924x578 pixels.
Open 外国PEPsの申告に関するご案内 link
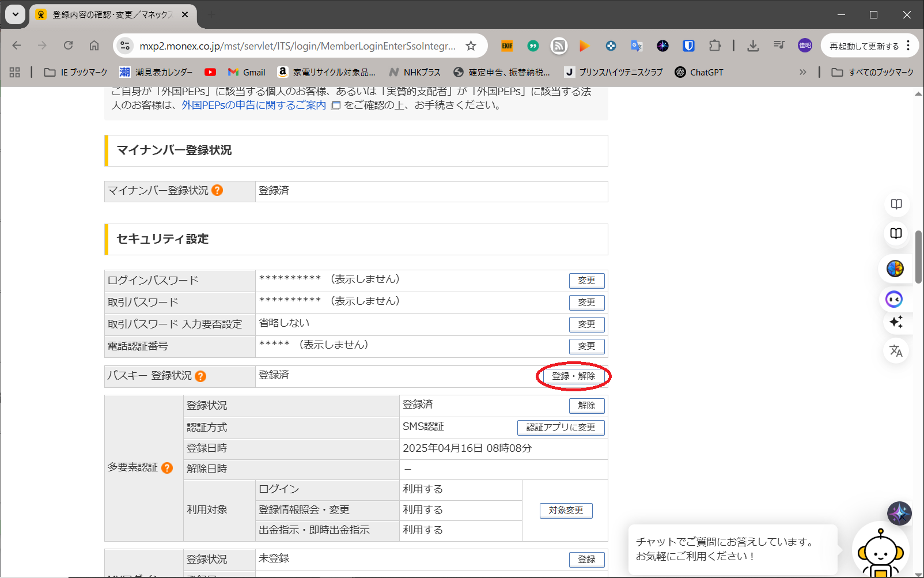click(253, 105)
